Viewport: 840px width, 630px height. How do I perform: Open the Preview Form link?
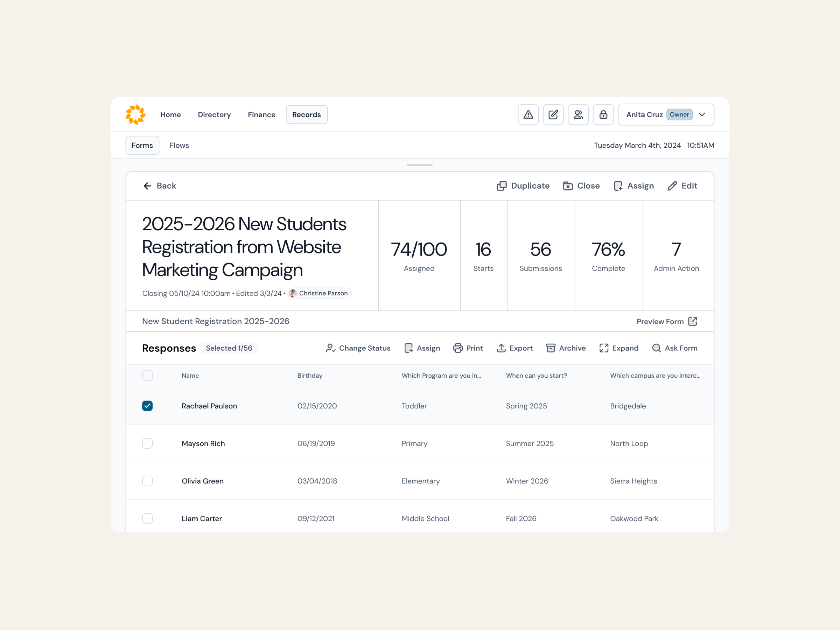(x=667, y=321)
